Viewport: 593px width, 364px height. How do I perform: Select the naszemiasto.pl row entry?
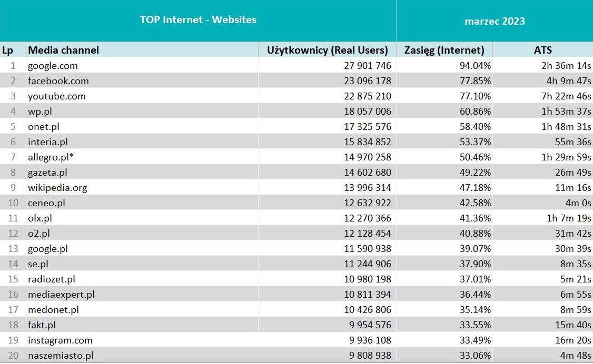(x=61, y=356)
